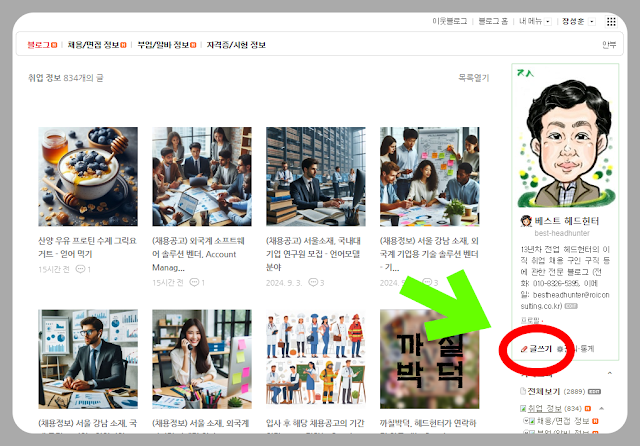Select the 부업/알바 정보 tab in top menu
Image resolution: width=640 pixels, height=446 pixels.
(163, 45)
